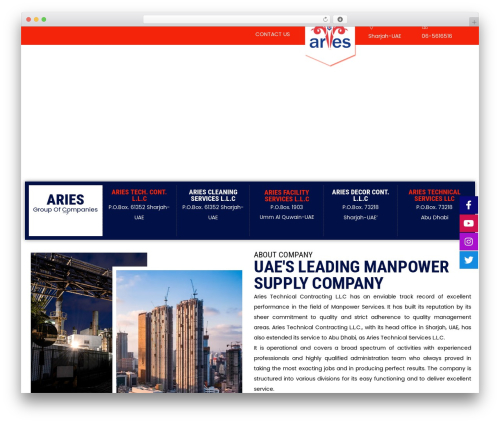Open the YouTube social icon
The image size is (500, 423).
tap(468, 223)
